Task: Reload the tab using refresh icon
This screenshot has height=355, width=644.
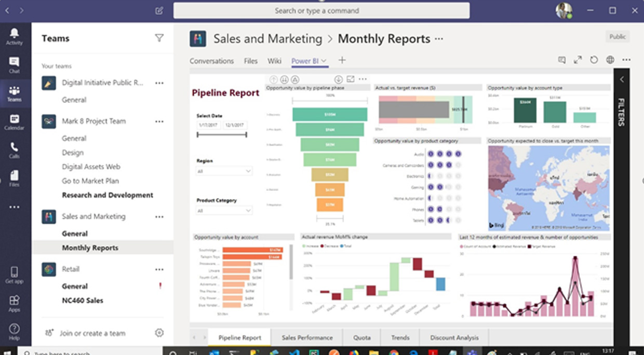Action: click(x=594, y=60)
